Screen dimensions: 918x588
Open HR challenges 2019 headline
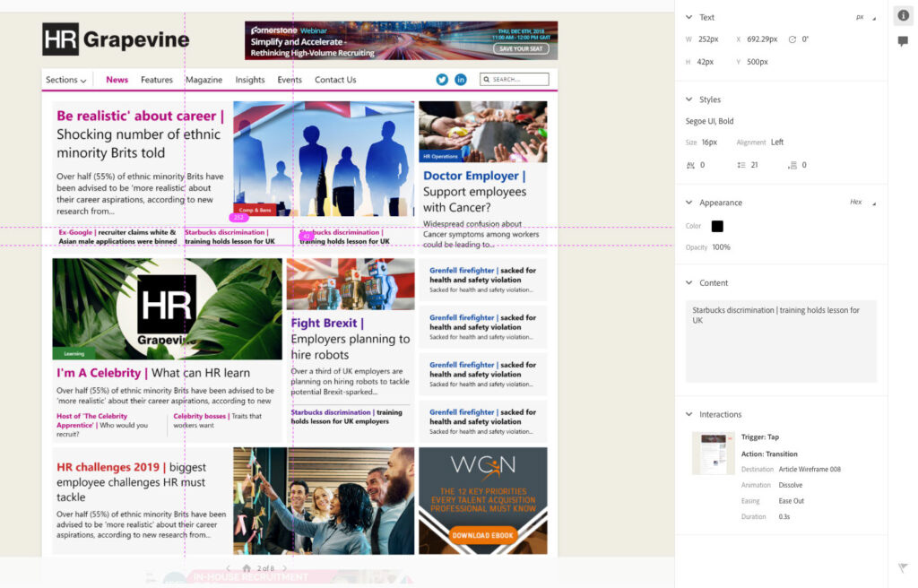131,482
